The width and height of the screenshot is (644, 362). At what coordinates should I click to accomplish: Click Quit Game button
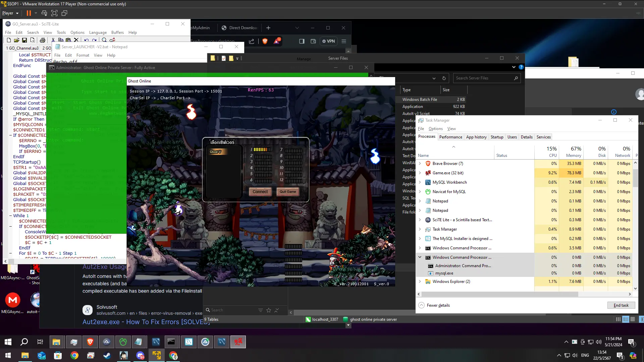point(288,192)
